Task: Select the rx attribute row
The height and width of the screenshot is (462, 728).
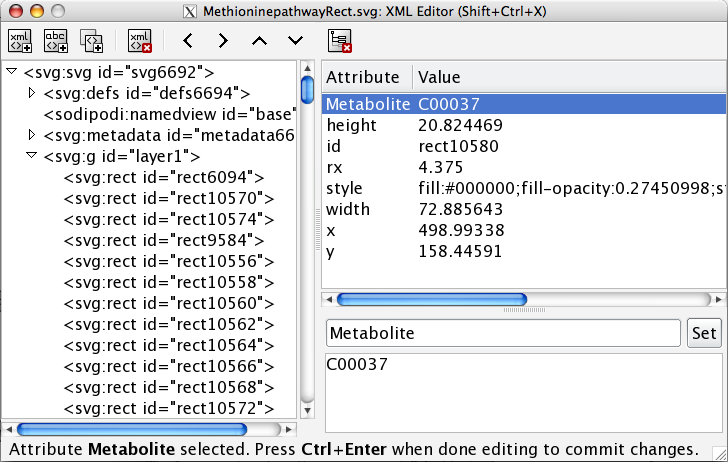Action: 524,167
